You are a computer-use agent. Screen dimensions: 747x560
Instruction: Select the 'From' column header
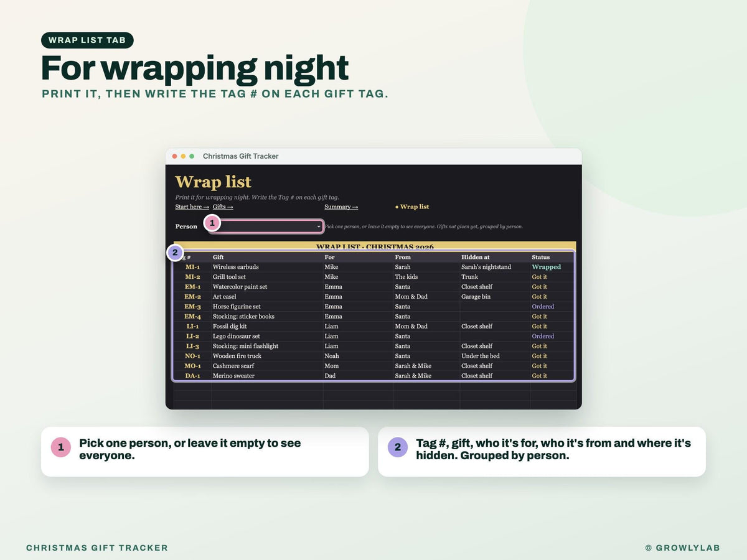pyautogui.click(x=403, y=257)
